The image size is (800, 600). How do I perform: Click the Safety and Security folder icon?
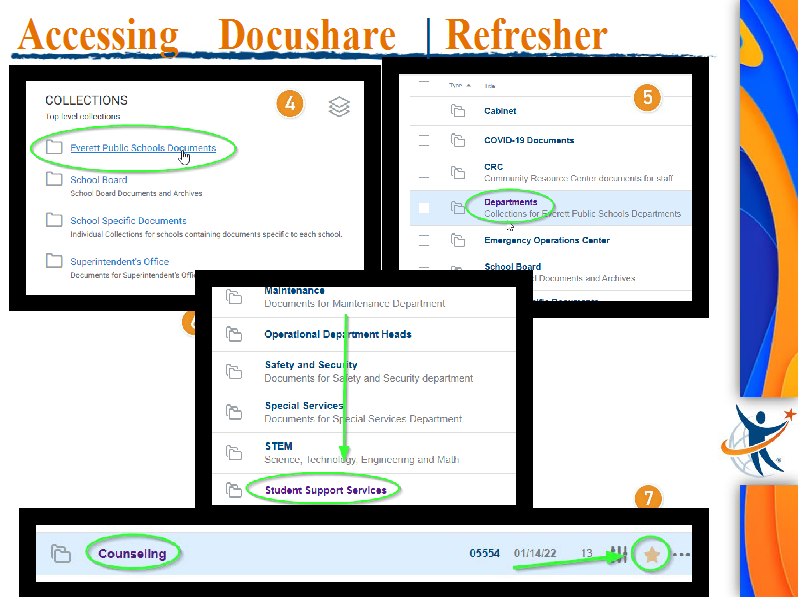(x=234, y=371)
